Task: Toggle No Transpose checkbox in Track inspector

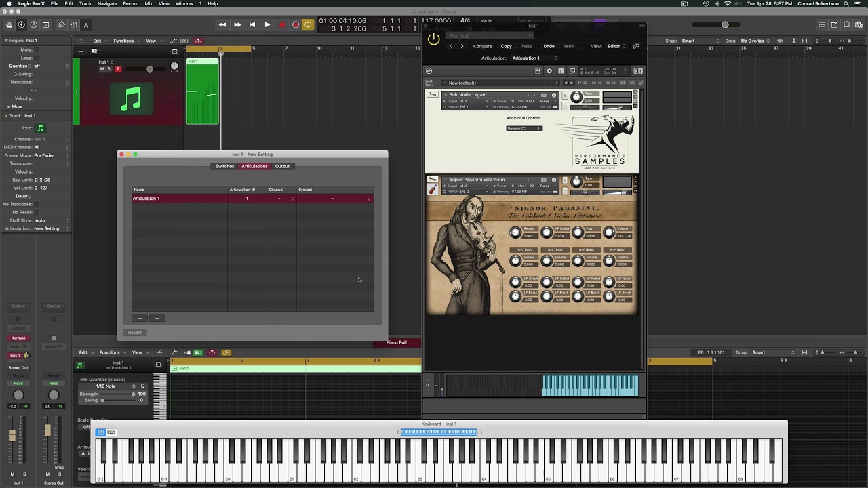Action: 37,204
